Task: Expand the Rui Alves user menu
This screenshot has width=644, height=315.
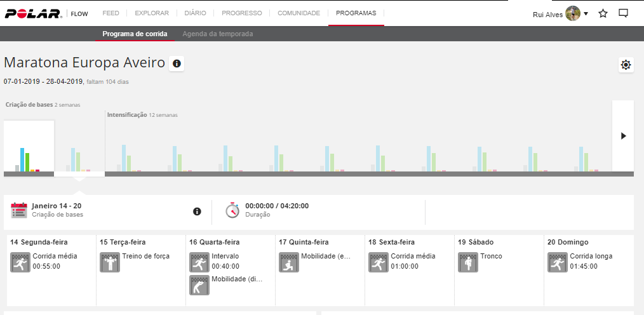Action: coord(560,14)
